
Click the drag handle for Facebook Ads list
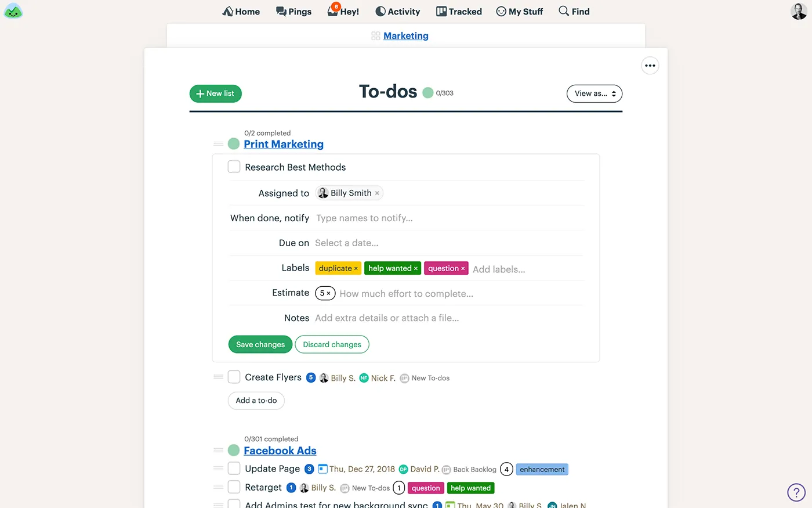point(218,450)
